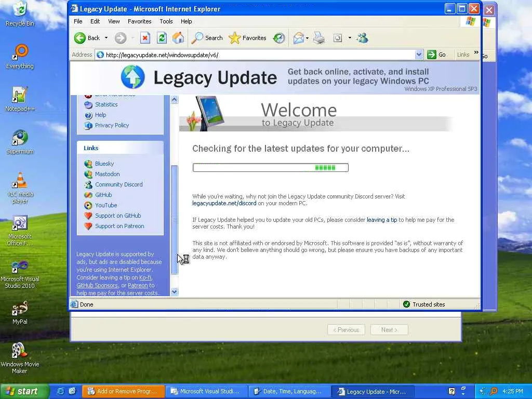This screenshot has width=532, height=399.
Task: Click the Messenger people icon in toolbar
Action: coord(363,38)
